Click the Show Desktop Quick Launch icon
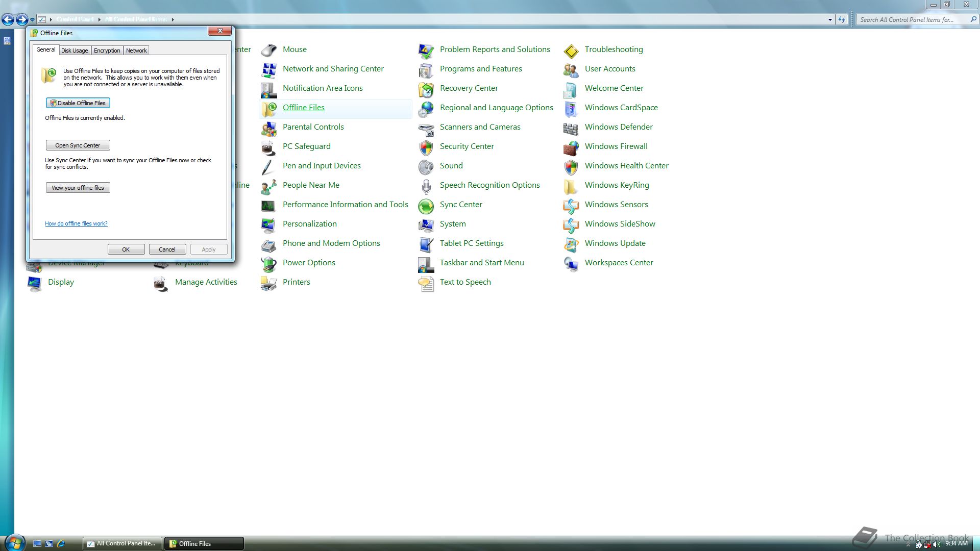The width and height of the screenshot is (980, 551). click(x=37, y=544)
